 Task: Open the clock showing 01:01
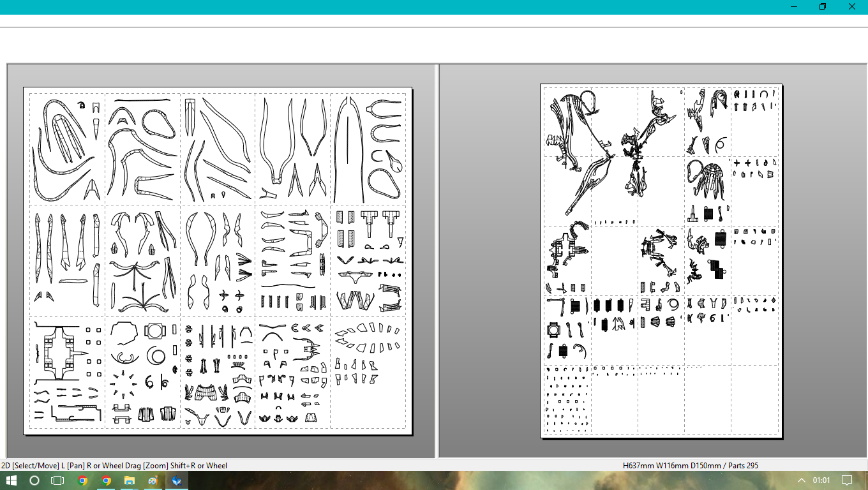click(821, 480)
